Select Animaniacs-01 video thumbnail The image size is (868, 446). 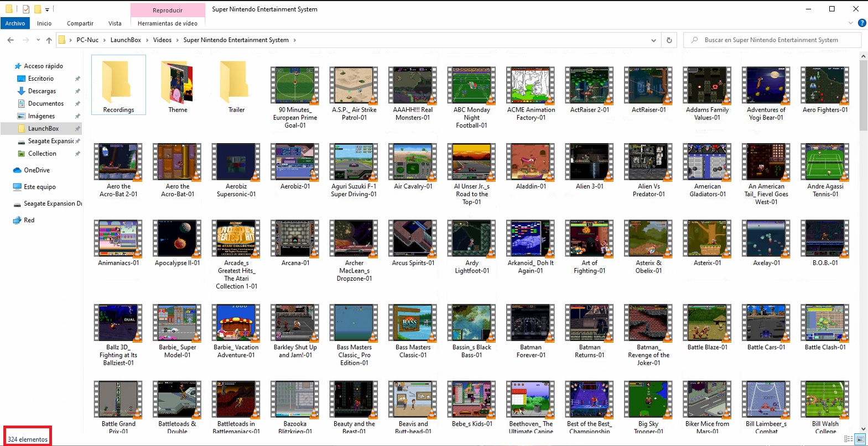[x=118, y=242]
